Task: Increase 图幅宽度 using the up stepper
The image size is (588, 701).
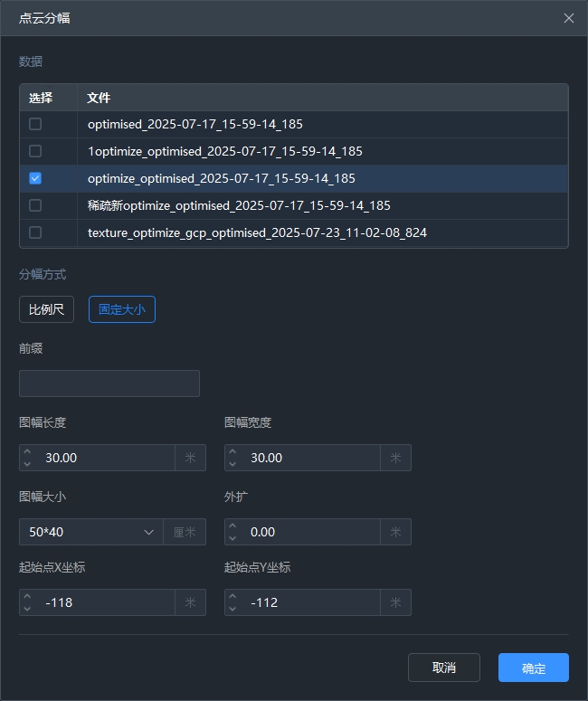Action: pos(232,451)
